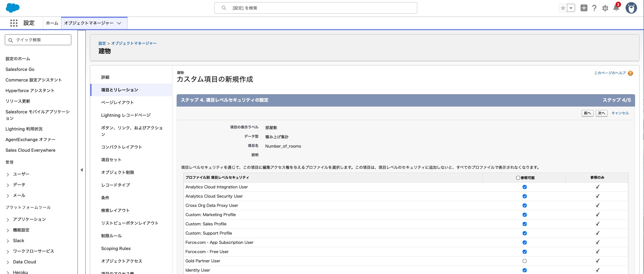Screen dimensions: 644x274
Task: Uncheck visibility for Identity User
Action: pos(525,270)
